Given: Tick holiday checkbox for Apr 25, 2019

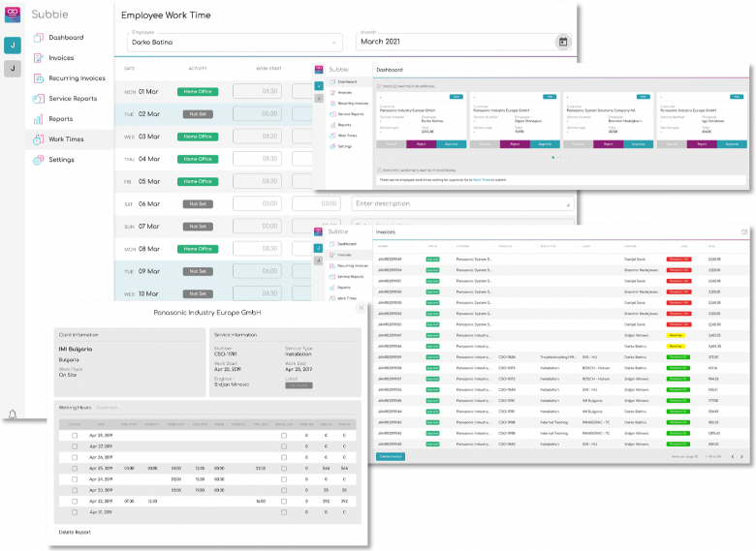Looking at the screenshot, I should (x=75, y=468).
